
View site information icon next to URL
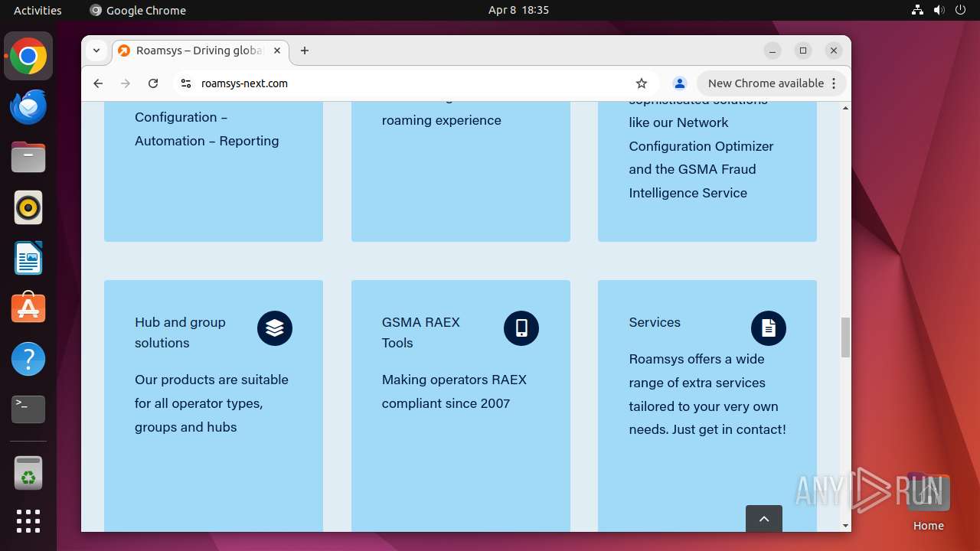[x=185, y=83]
